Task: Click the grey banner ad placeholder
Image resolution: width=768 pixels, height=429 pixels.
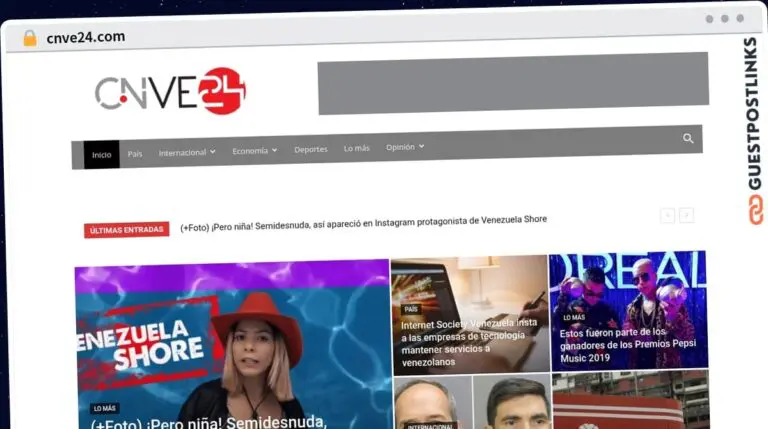Action: (513, 83)
